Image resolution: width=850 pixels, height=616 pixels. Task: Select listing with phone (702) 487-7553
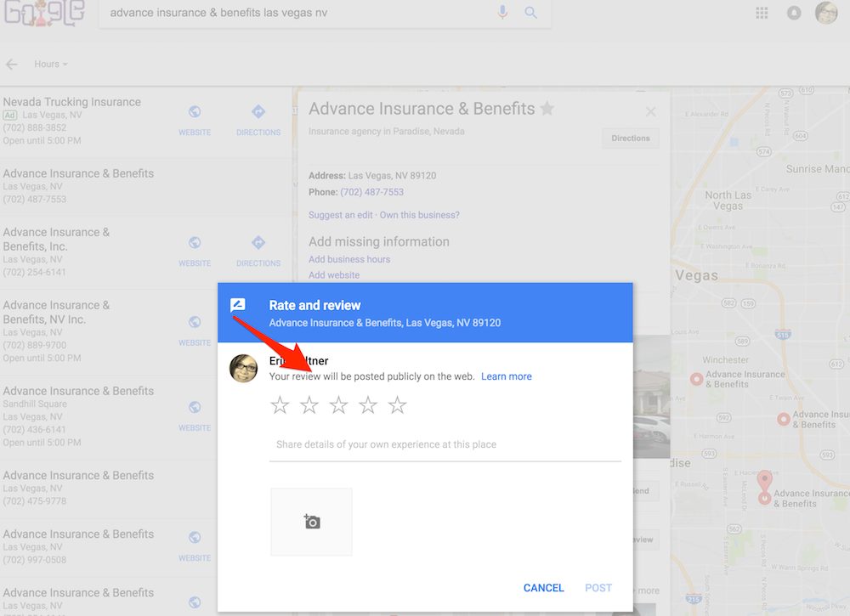click(145, 186)
